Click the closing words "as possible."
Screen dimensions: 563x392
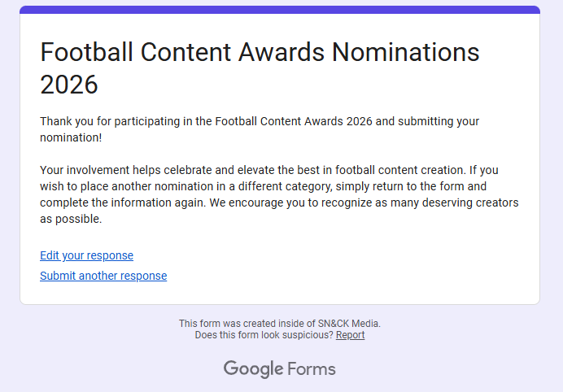(71, 219)
